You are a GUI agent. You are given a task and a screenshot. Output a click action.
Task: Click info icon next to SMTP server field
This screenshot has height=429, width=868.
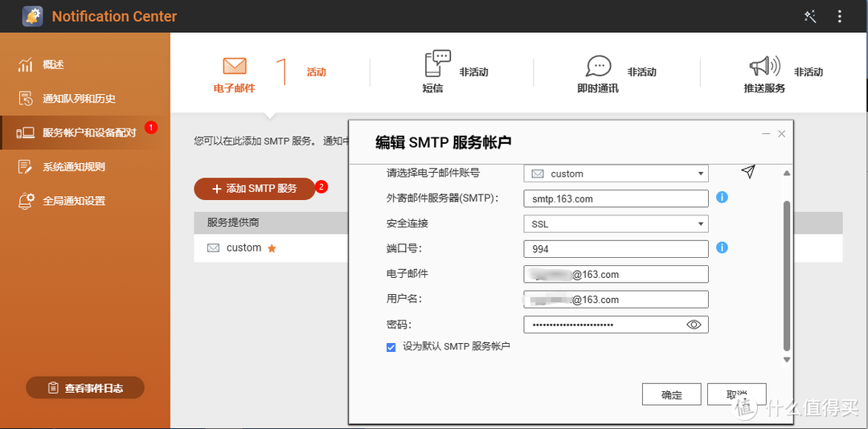722,197
